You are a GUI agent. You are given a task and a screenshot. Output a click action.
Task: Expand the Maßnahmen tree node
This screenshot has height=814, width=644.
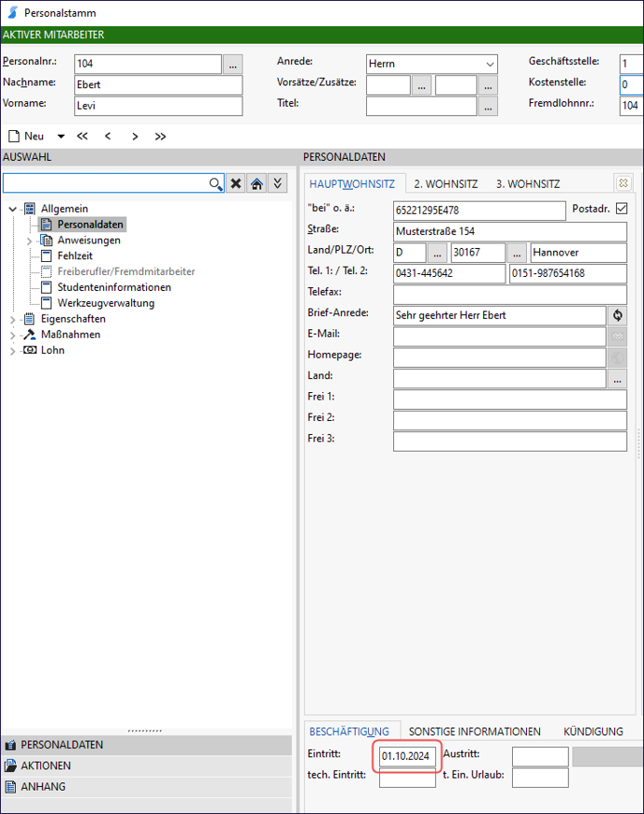click(12, 335)
